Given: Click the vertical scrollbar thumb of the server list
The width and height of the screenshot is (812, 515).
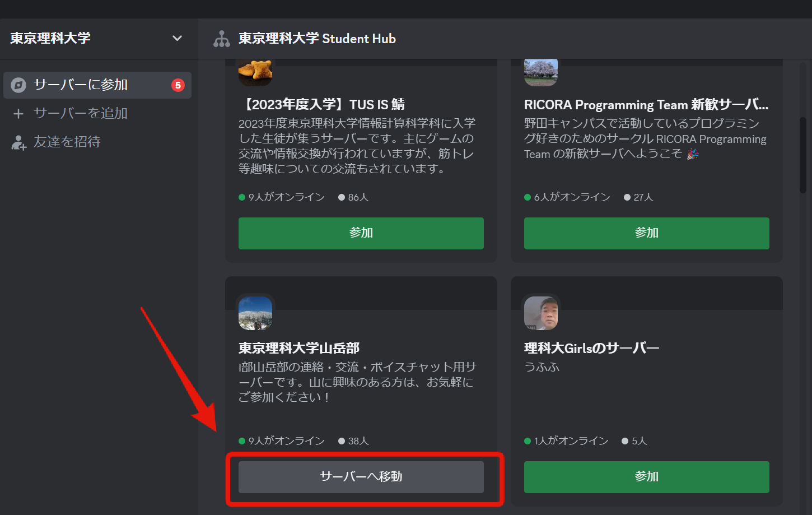Looking at the screenshot, I should click(x=803, y=155).
